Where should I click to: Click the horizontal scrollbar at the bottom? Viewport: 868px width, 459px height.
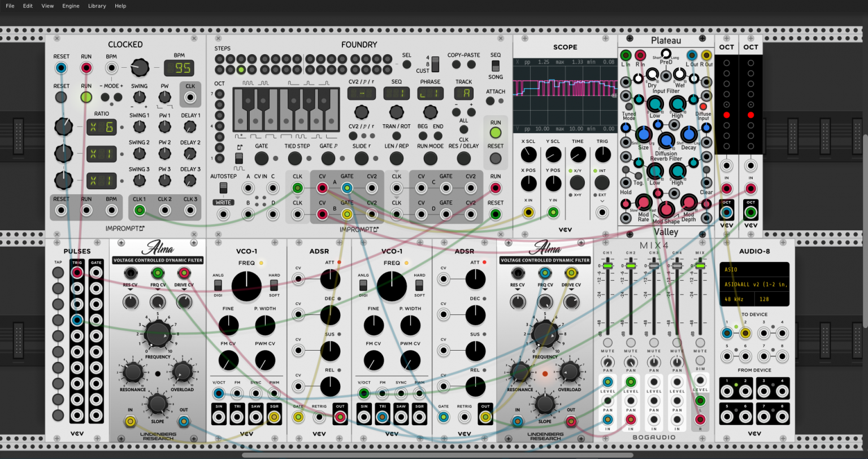point(437,455)
